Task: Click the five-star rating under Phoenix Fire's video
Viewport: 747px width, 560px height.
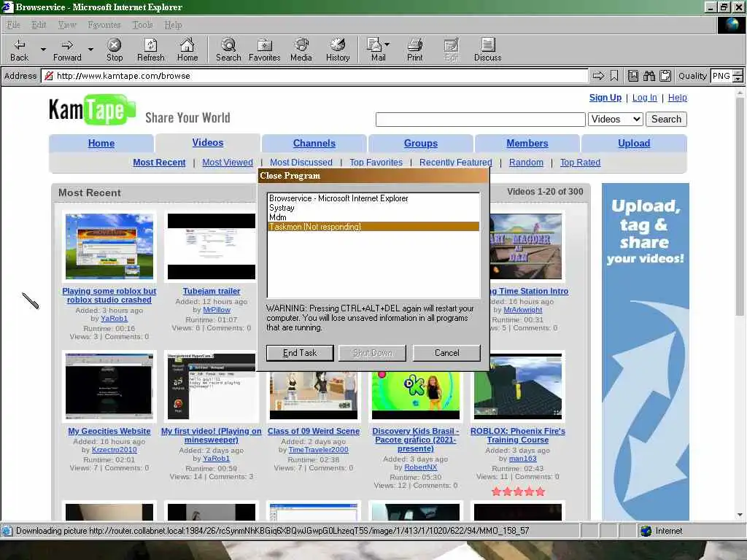Action: tap(518, 491)
